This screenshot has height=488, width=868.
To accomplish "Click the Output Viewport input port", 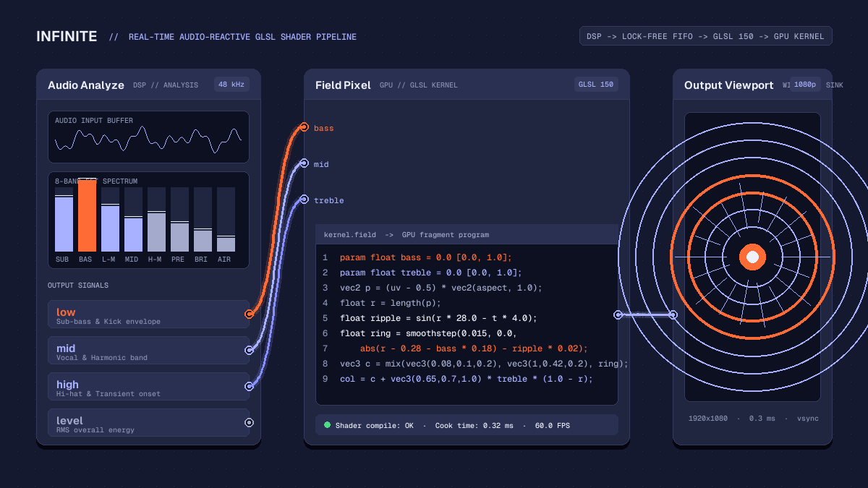I will (673, 314).
